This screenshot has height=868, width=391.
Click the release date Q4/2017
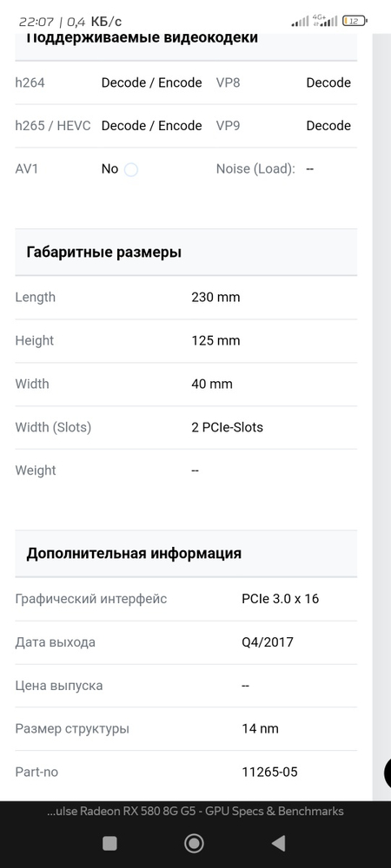point(268,642)
